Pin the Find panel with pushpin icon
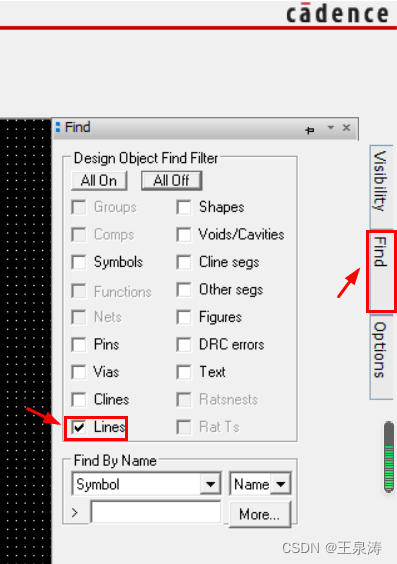 (x=310, y=129)
